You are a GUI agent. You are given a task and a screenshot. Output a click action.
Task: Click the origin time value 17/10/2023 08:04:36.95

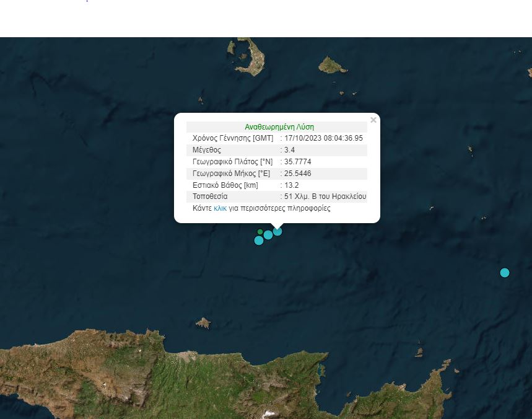point(323,138)
